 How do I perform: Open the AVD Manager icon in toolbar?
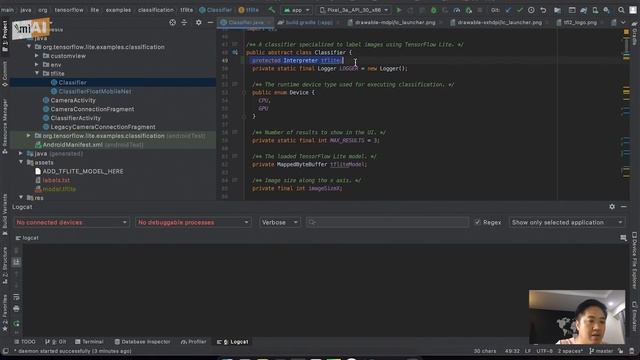(595, 10)
